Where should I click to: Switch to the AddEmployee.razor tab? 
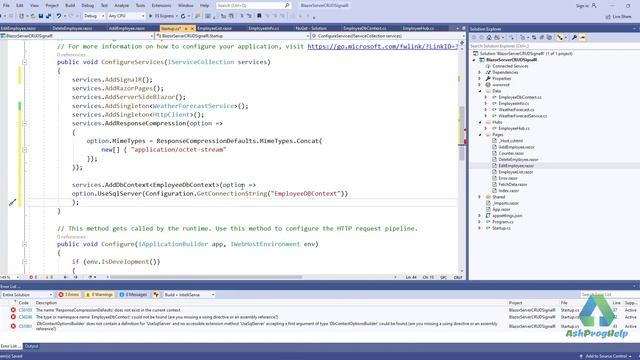point(127,28)
